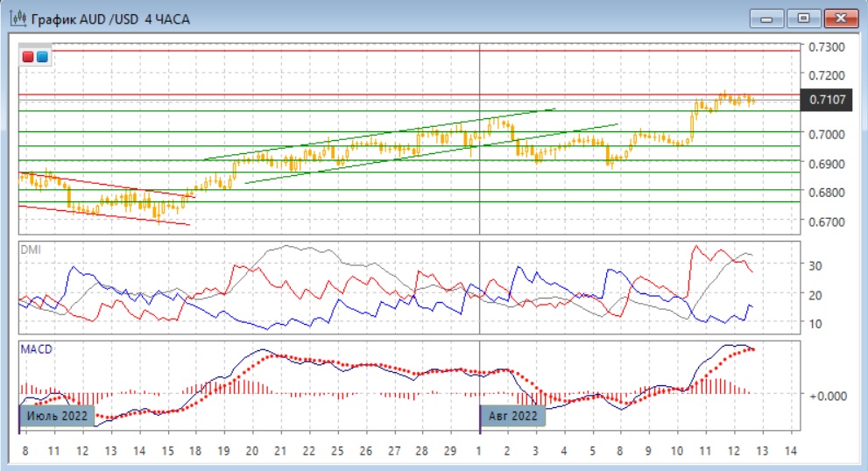
Task: Click the 0.7300 price axis label
Action: pos(826,46)
